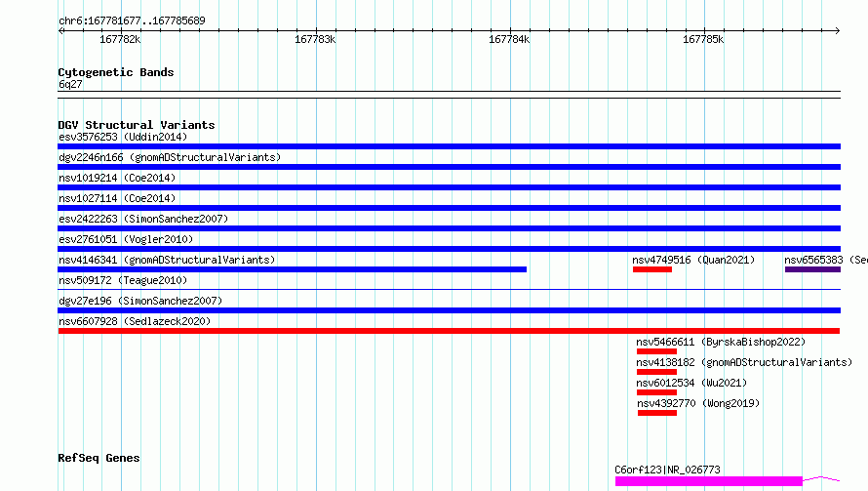Click nsv5466611 (ByrskaBishop2022) label
The width and height of the screenshot is (868, 491).
(721, 342)
